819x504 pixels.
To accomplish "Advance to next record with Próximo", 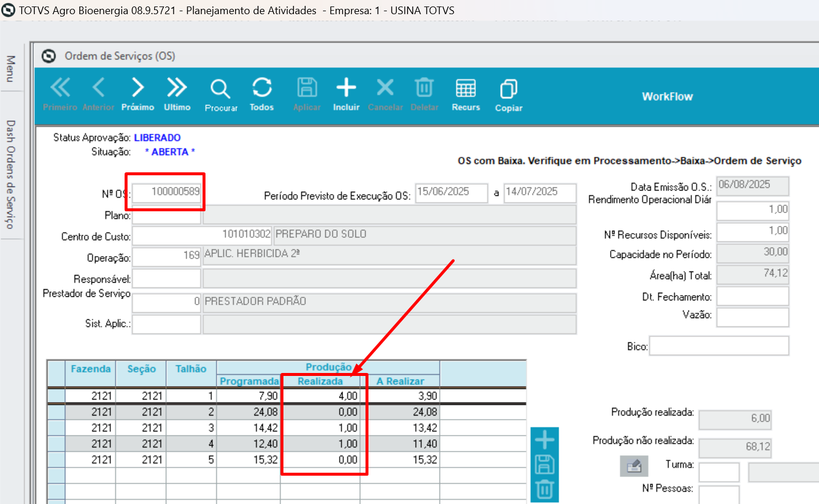I will point(138,94).
